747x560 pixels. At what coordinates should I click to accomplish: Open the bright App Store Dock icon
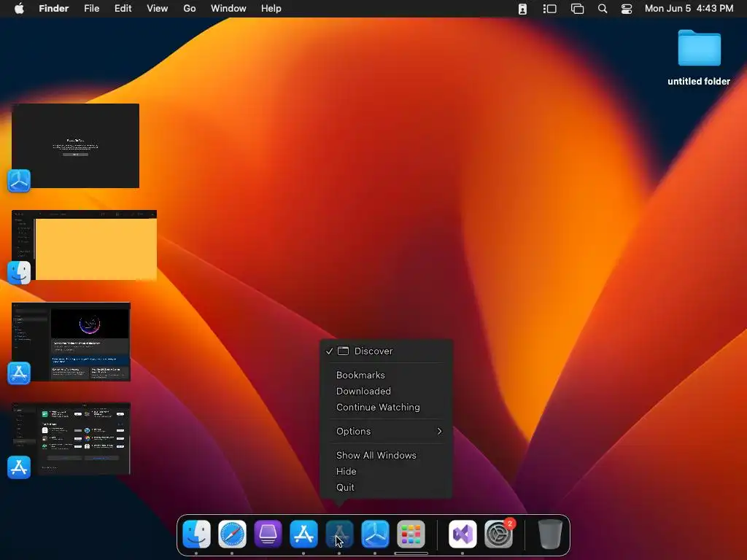point(303,534)
